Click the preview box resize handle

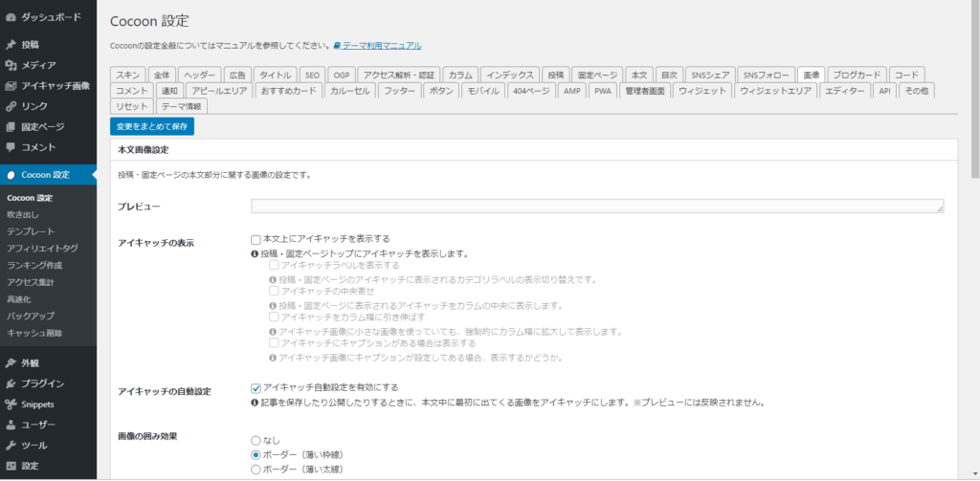pyautogui.click(x=940, y=209)
